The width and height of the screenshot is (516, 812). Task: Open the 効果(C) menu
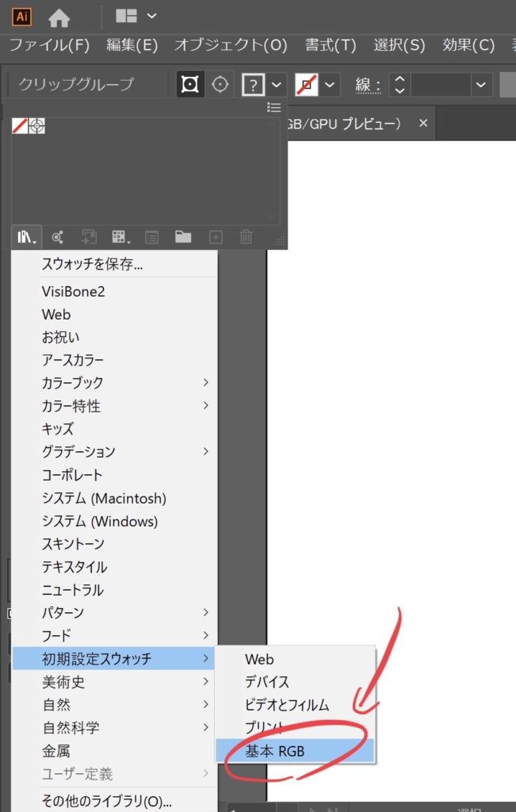(468, 45)
